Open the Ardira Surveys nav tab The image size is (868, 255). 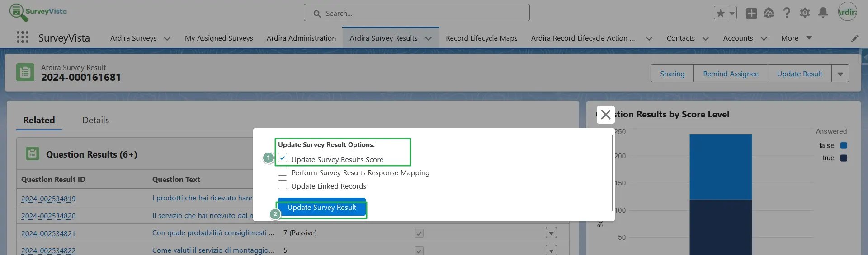click(x=133, y=38)
